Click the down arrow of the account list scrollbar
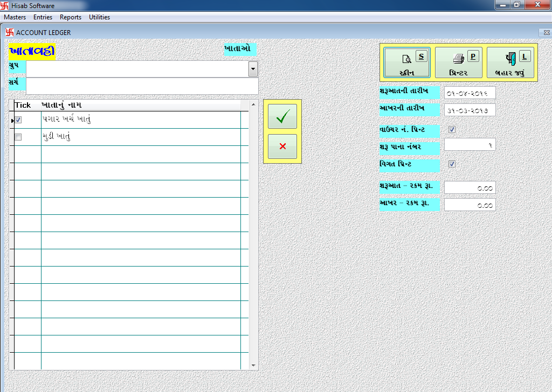The image size is (552, 392). [x=253, y=365]
